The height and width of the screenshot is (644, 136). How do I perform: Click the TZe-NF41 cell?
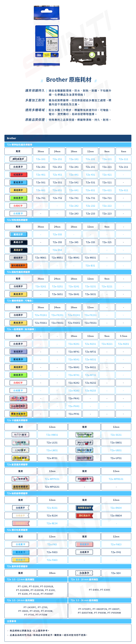[74, 352]
